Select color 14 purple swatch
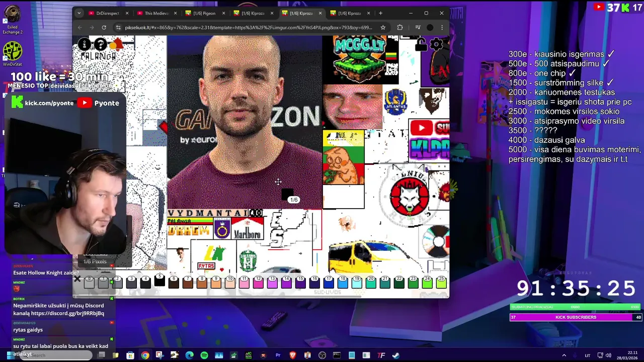This screenshot has height=362, width=644. (286, 282)
